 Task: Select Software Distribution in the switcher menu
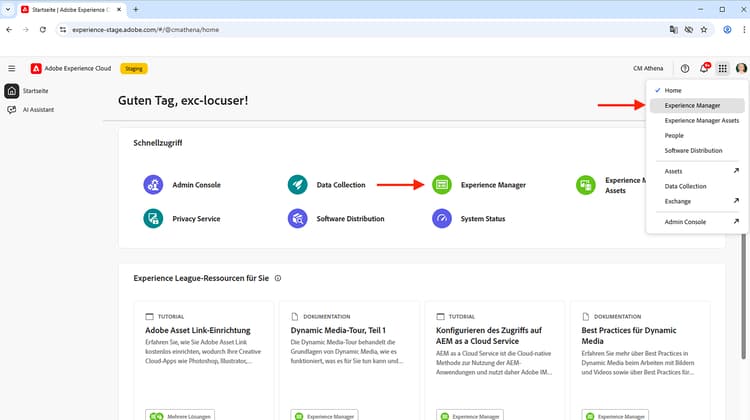(x=696, y=150)
